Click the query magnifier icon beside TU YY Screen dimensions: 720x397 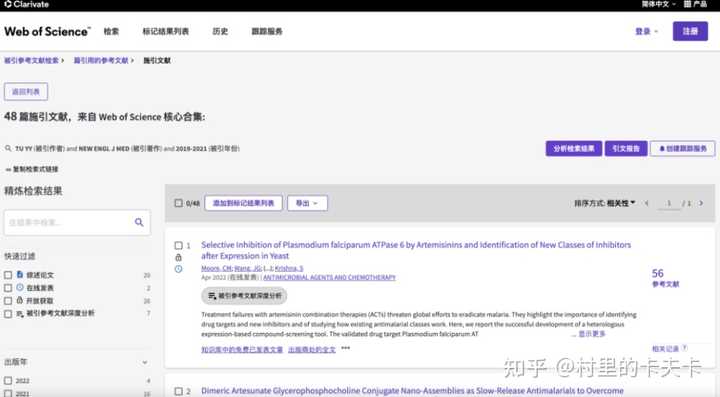coord(8,148)
